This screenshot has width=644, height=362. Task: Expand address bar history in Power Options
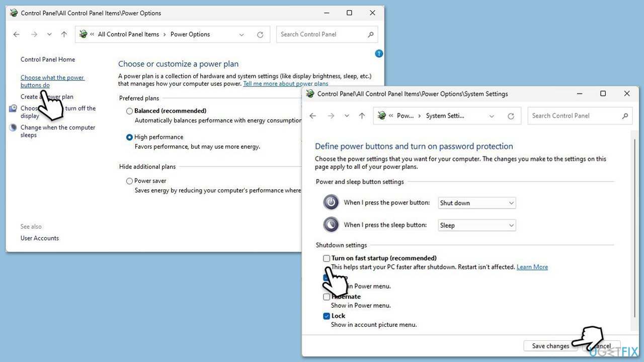point(242,35)
